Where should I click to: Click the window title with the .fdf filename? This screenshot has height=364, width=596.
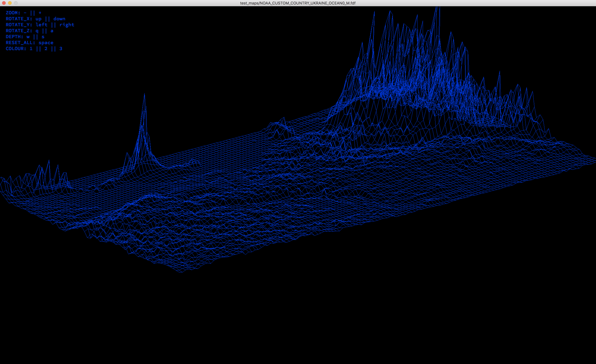point(298,3)
